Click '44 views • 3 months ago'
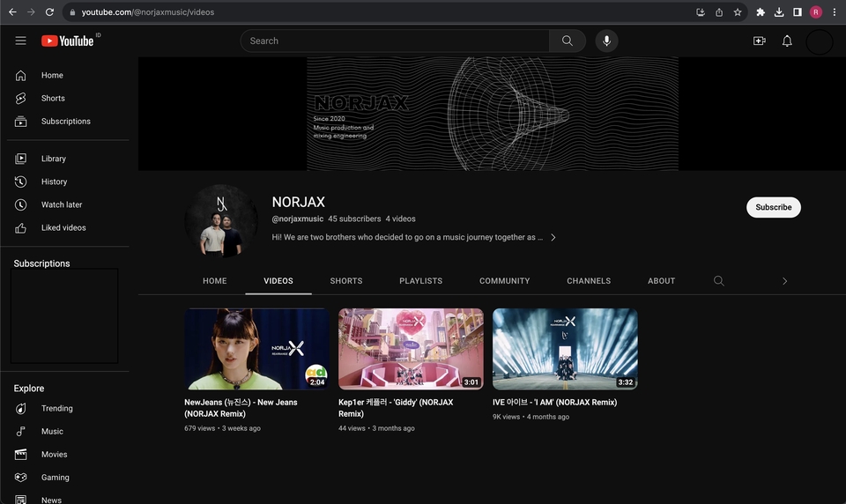This screenshot has width=846, height=504. click(376, 428)
